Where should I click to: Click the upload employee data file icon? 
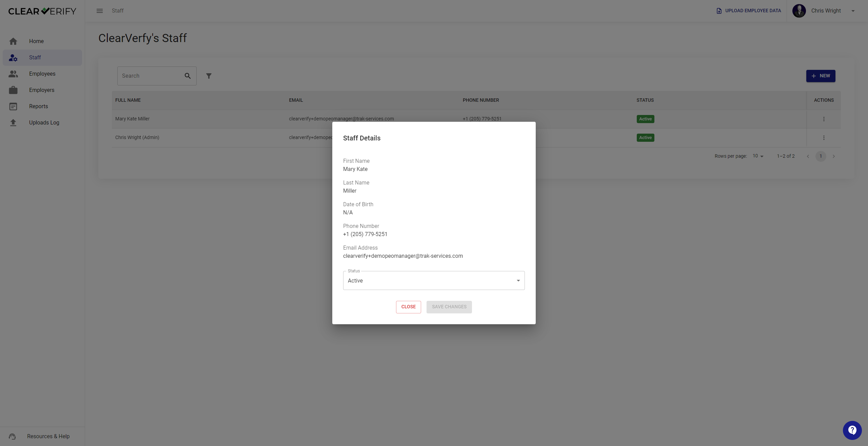click(719, 11)
